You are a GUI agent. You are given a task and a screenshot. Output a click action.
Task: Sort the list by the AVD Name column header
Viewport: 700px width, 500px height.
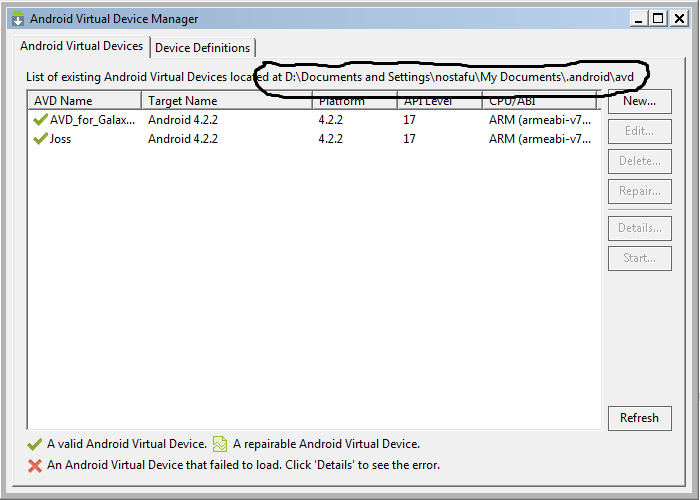pos(84,101)
